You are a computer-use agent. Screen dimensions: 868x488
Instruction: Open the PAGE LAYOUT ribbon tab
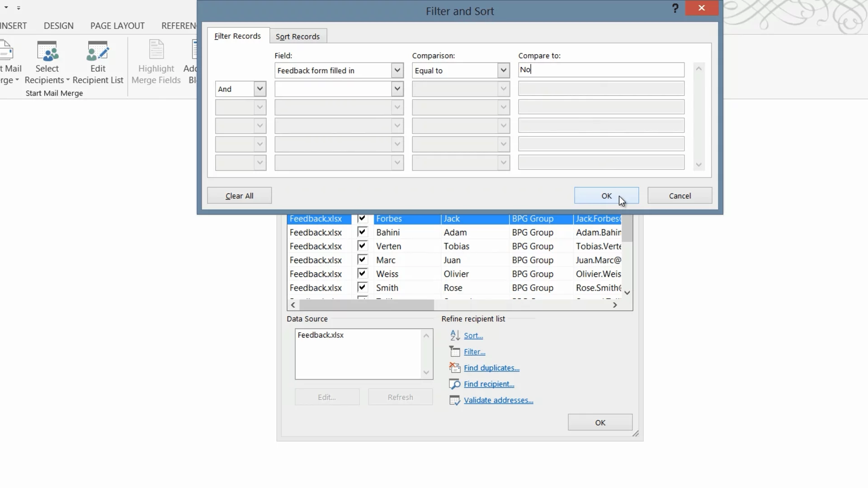[117, 26]
